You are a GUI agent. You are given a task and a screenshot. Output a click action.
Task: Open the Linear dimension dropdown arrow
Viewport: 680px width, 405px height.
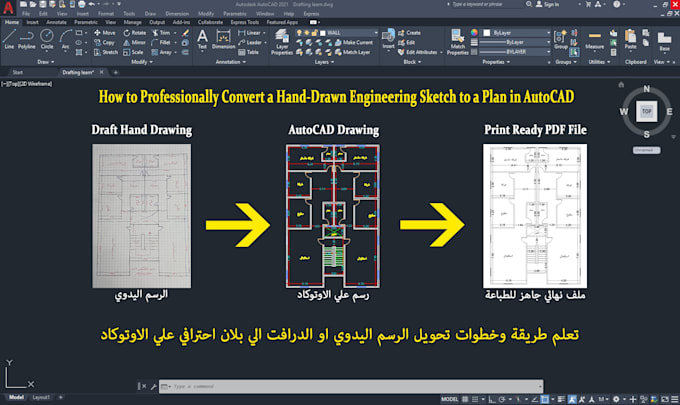pos(264,33)
